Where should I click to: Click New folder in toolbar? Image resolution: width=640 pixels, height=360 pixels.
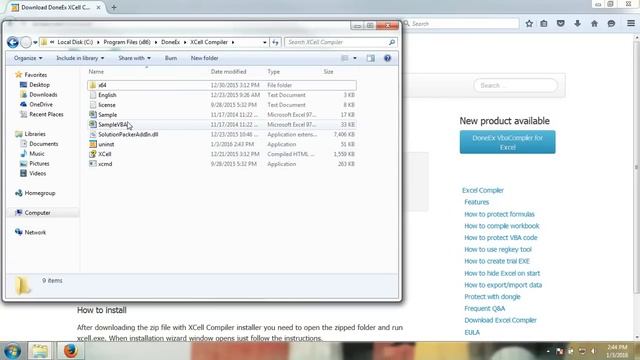(x=204, y=58)
